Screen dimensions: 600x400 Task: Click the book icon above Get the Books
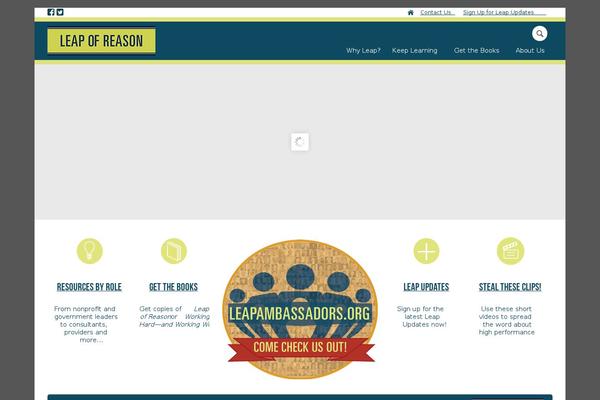tap(174, 251)
